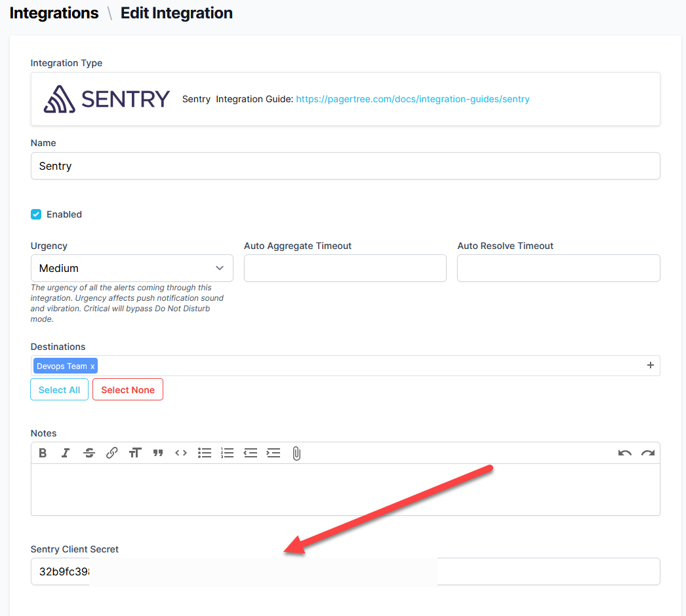Toggle strikethrough text in Notes editor
Image resolution: width=686 pixels, height=616 pixels.
(x=89, y=453)
